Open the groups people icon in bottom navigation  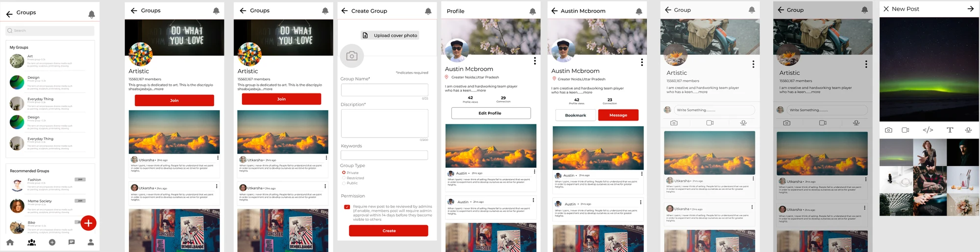(32, 242)
